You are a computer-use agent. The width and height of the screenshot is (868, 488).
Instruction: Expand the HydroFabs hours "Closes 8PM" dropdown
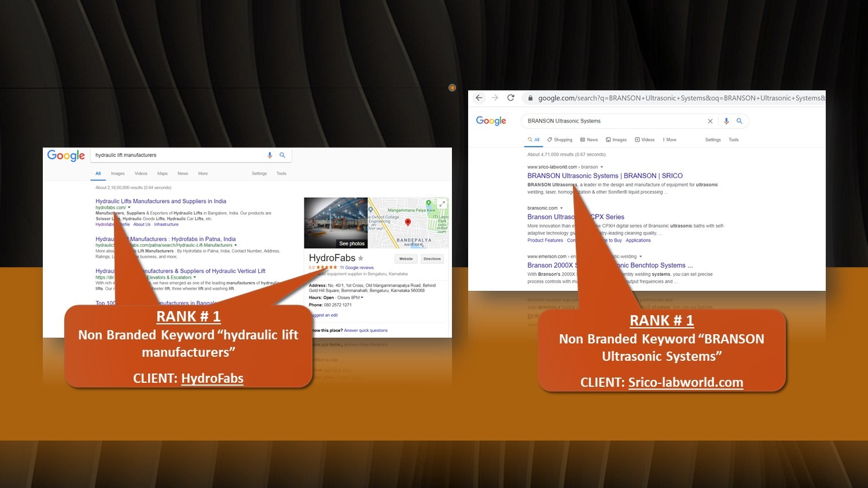click(x=350, y=298)
